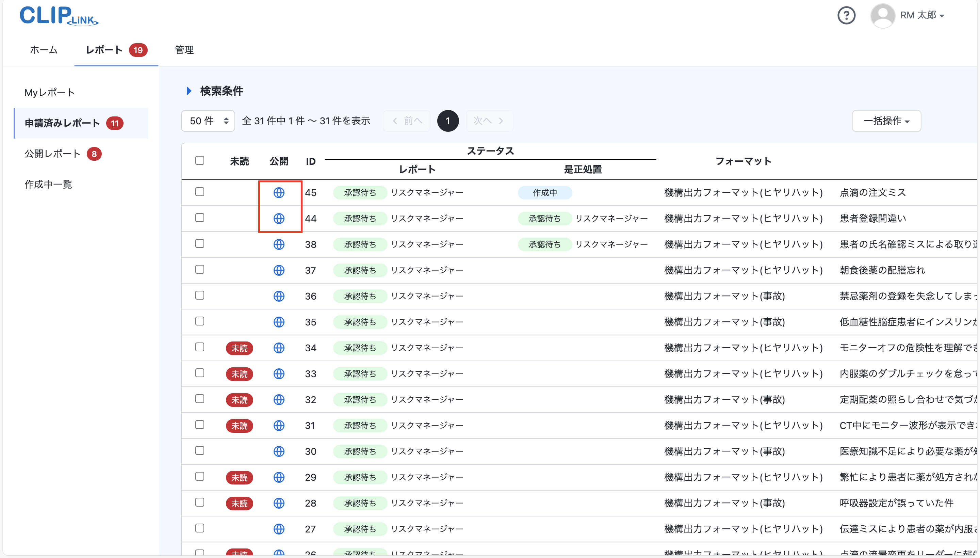Image resolution: width=980 pixels, height=558 pixels.
Task: Open 公開レポート in the sidebar
Action: click(x=51, y=153)
